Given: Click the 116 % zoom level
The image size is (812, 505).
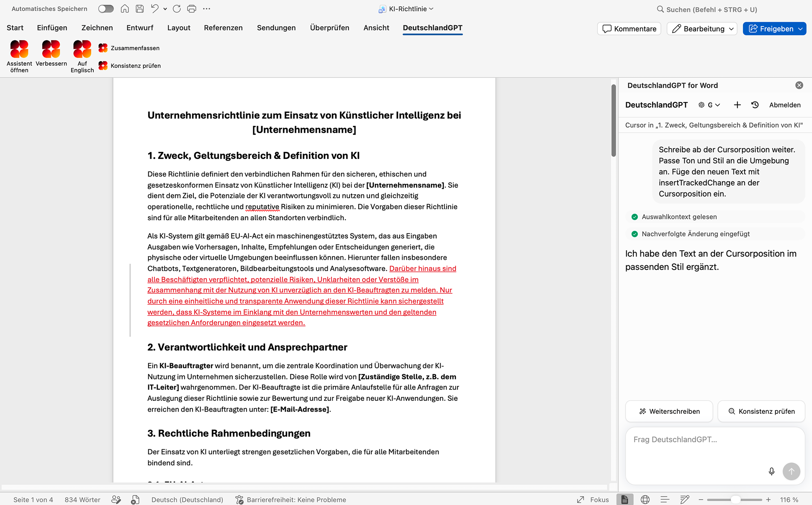Looking at the screenshot, I should (789, 500).
